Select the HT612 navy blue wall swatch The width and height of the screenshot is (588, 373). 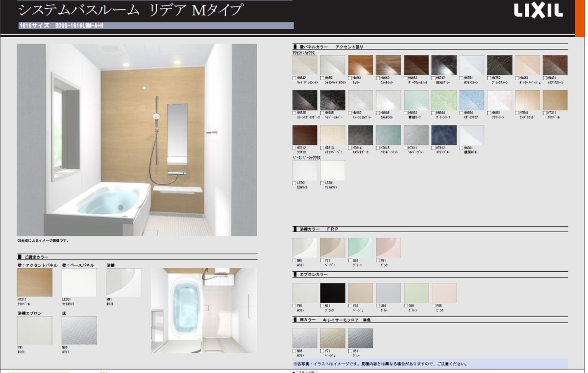pos(444,135)
